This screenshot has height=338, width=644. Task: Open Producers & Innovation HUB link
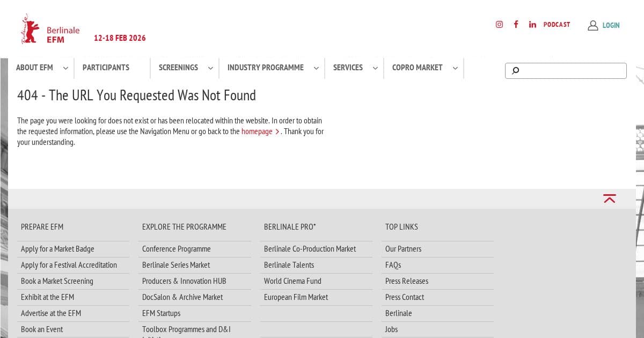pos(184,281)
